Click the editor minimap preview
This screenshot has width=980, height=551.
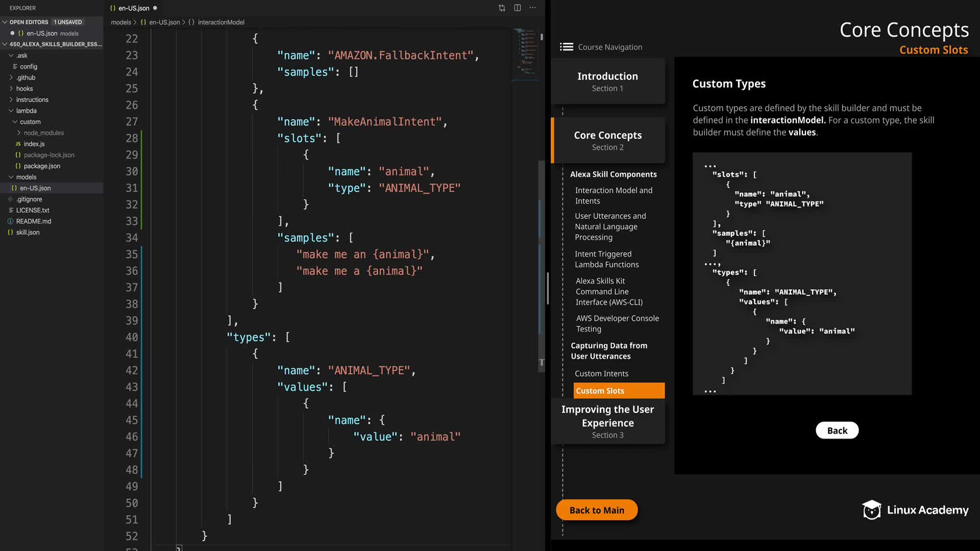(x=526, y=54)
